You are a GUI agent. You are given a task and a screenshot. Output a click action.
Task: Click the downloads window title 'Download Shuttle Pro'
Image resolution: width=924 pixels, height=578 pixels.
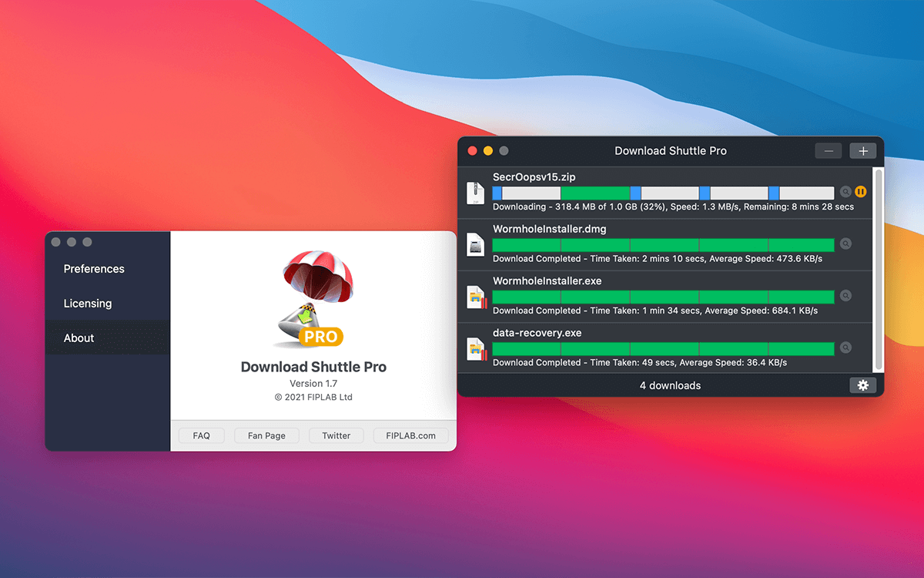[x=671, y=151]
